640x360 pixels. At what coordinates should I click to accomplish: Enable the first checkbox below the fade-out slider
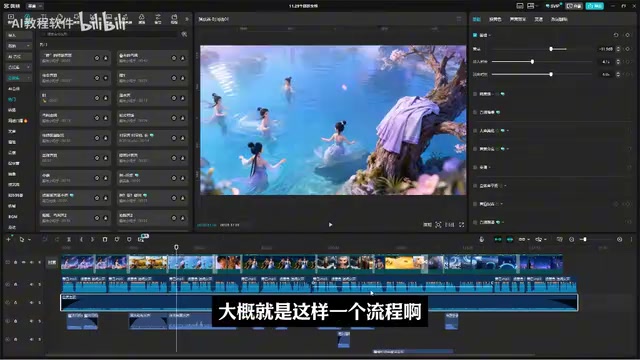coord(475,94)
